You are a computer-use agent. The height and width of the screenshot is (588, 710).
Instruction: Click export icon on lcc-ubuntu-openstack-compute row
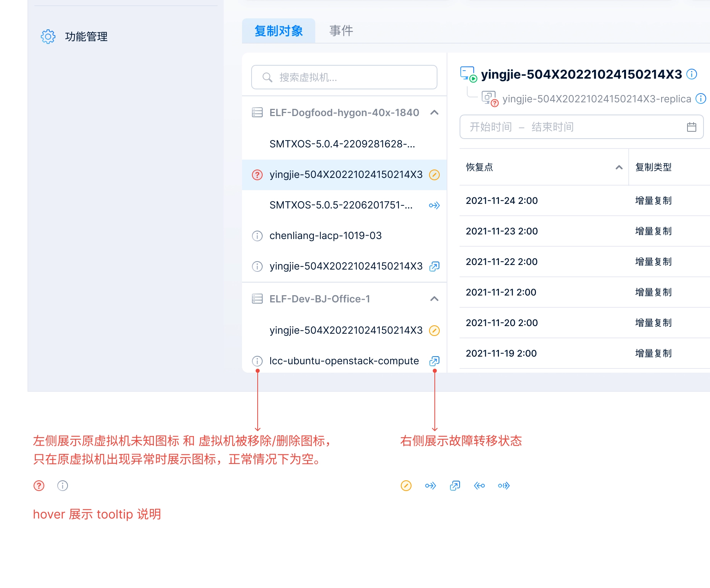[434, 361]
